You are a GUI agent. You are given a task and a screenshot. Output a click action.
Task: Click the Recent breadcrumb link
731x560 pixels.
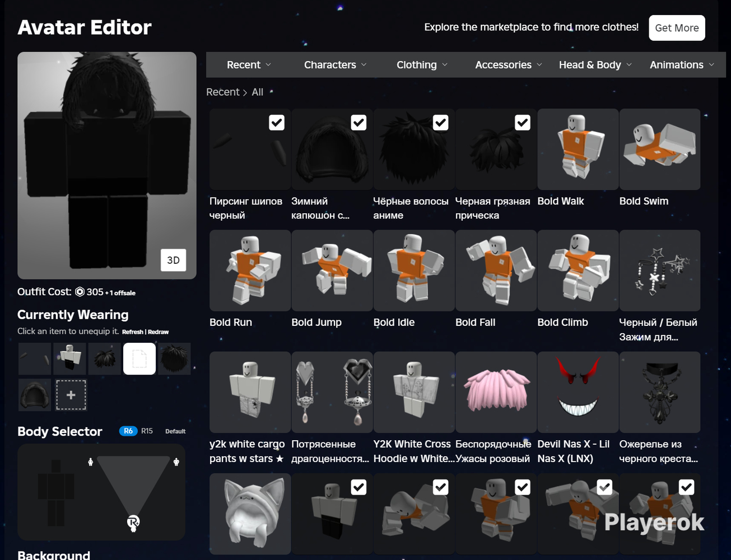point(222,92)
